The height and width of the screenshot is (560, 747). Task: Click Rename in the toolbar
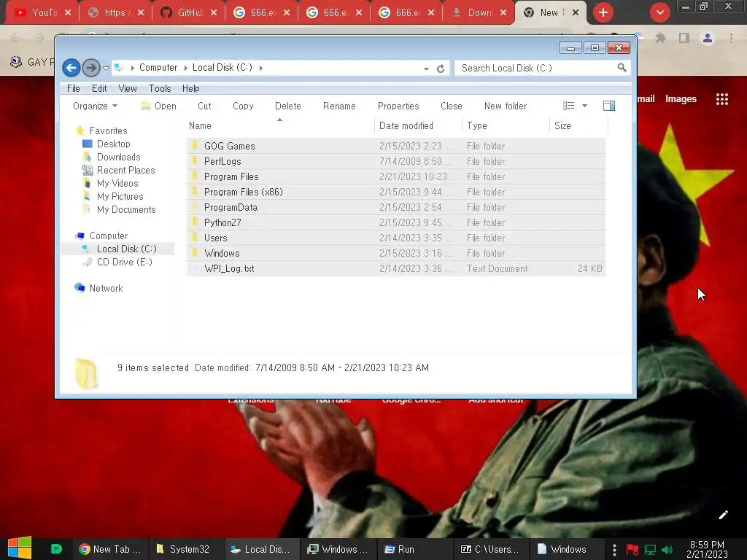point(339,106)
